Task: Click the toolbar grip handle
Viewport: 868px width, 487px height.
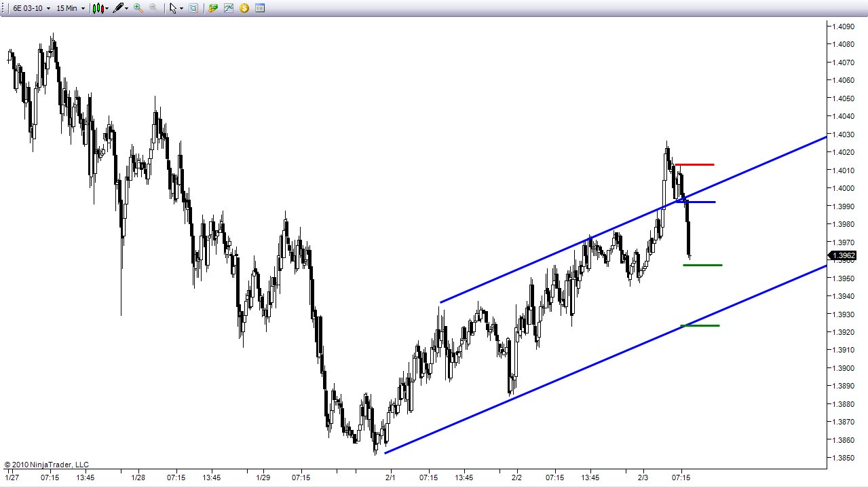Action: coord(4,8)
